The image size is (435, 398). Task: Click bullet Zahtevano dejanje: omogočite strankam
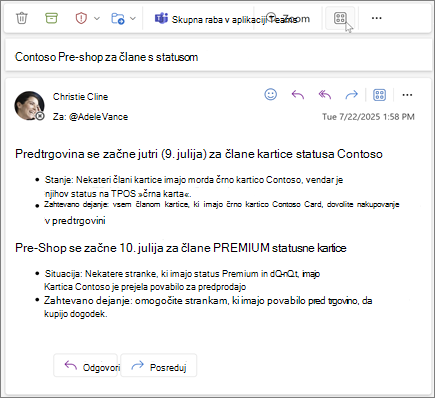pos(208,307)
